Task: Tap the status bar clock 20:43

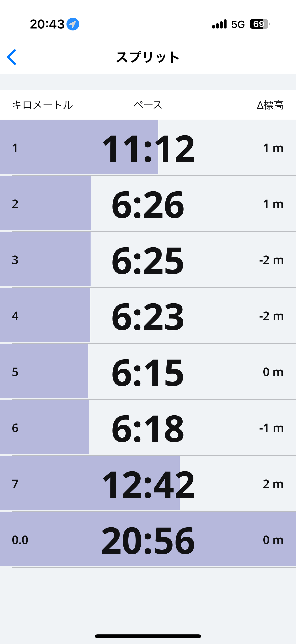Action: click(47, 24)
